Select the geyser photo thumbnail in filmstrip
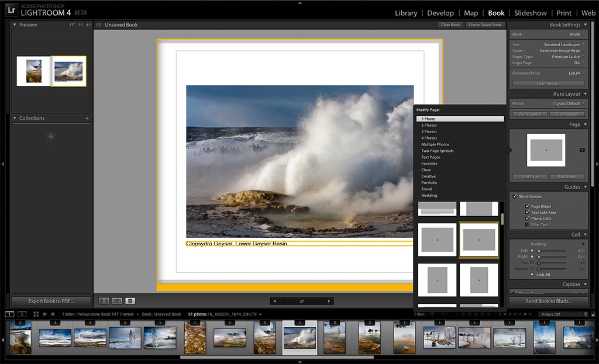This screenshot has height=364, width=599. [299, 338]
